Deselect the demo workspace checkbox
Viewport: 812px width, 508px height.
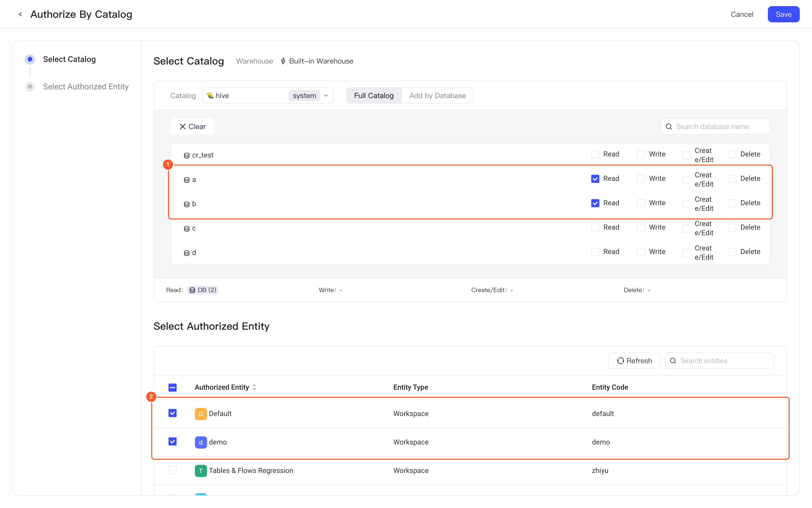pyautogui.click(x=173, y=441)
